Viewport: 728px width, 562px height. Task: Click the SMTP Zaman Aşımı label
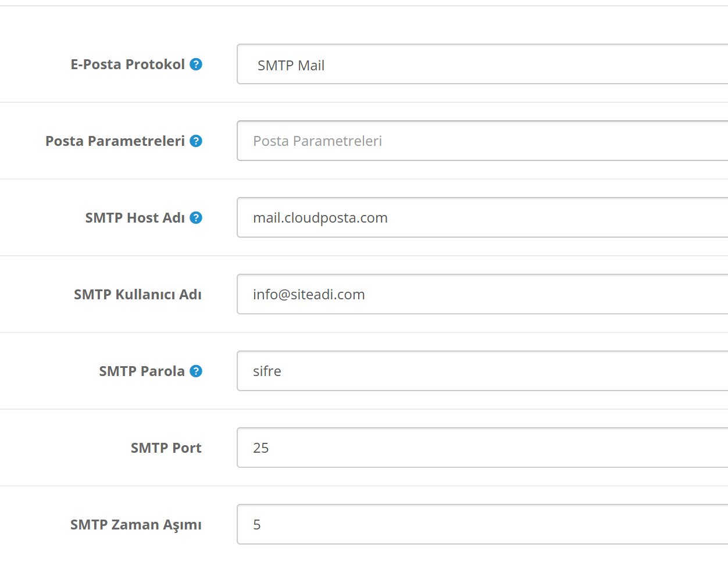pyautogui.click(x=135, y=524)
